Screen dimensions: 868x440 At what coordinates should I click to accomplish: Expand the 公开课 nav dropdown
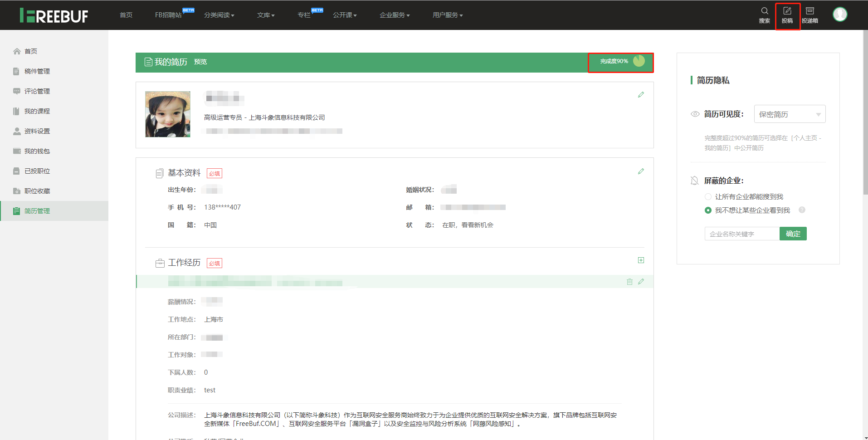[x=345, y=15]
